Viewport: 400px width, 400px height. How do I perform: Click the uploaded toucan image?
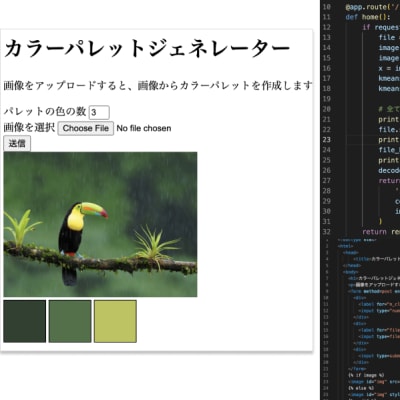click(x=100, y=224)
